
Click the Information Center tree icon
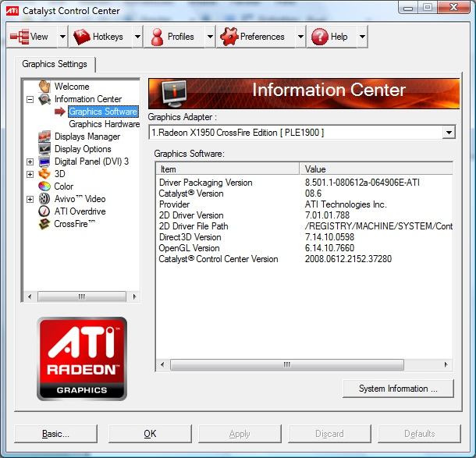[x=44, y=99]
